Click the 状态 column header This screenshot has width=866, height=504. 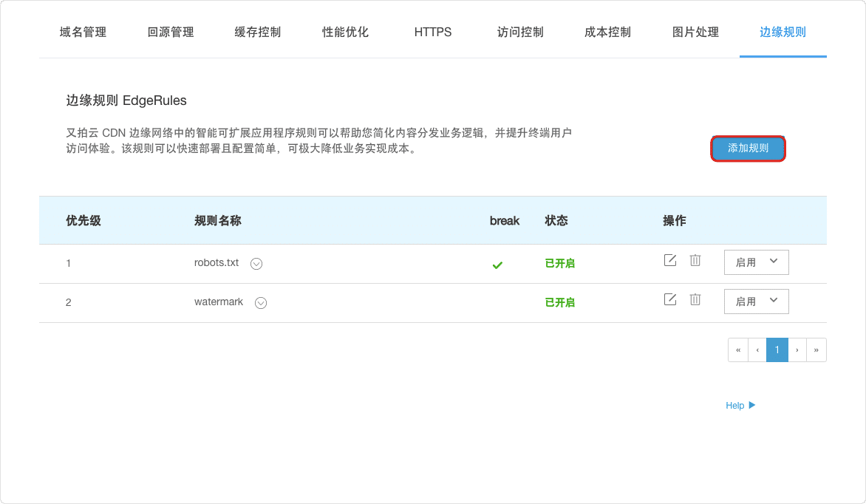tap(556, 220)
